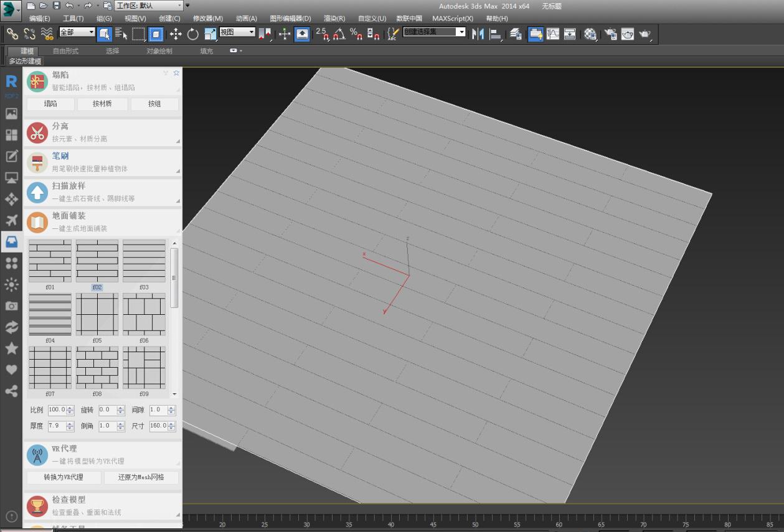The image size is (784, 532).
Task: Choose the Rectangular Selection Region tool
Action: point(138,34)
